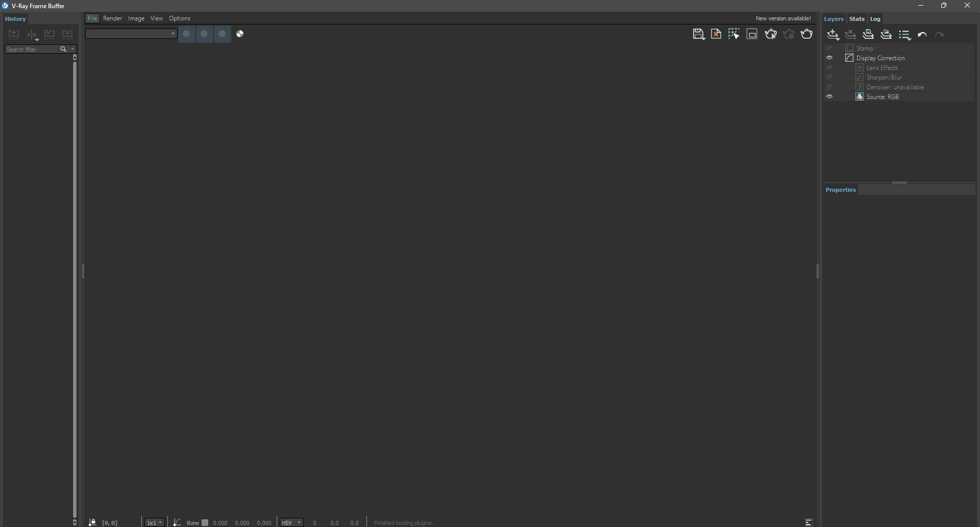Click the clear image icon
Viewport: 980px width, 527px height.
pyautogui.click(x=716, y=34)
